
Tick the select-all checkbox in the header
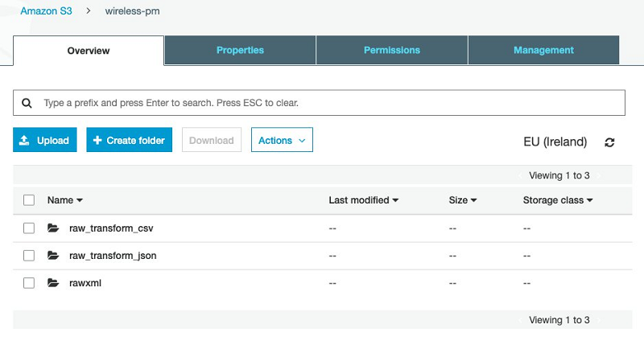(29, 200)
